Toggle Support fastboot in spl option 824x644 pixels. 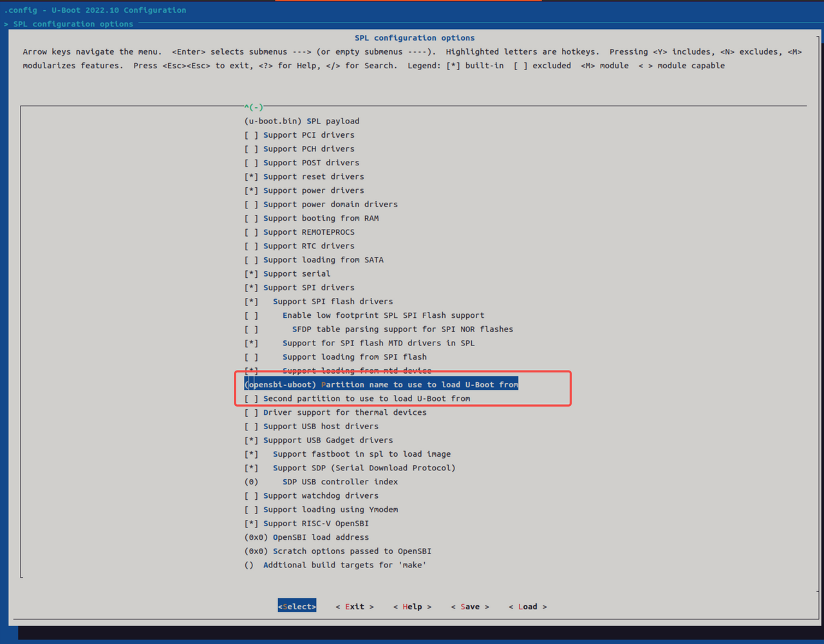(252, 454)
